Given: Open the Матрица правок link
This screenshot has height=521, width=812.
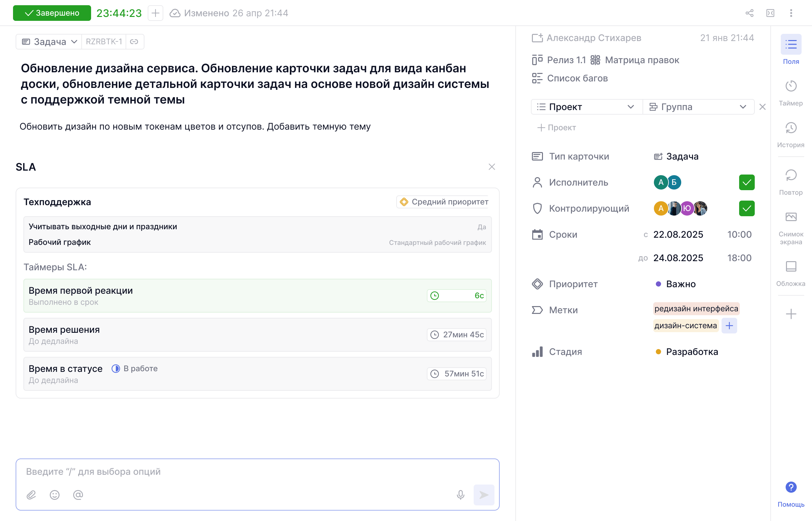Looking at the screenshot, I should 635,60.
